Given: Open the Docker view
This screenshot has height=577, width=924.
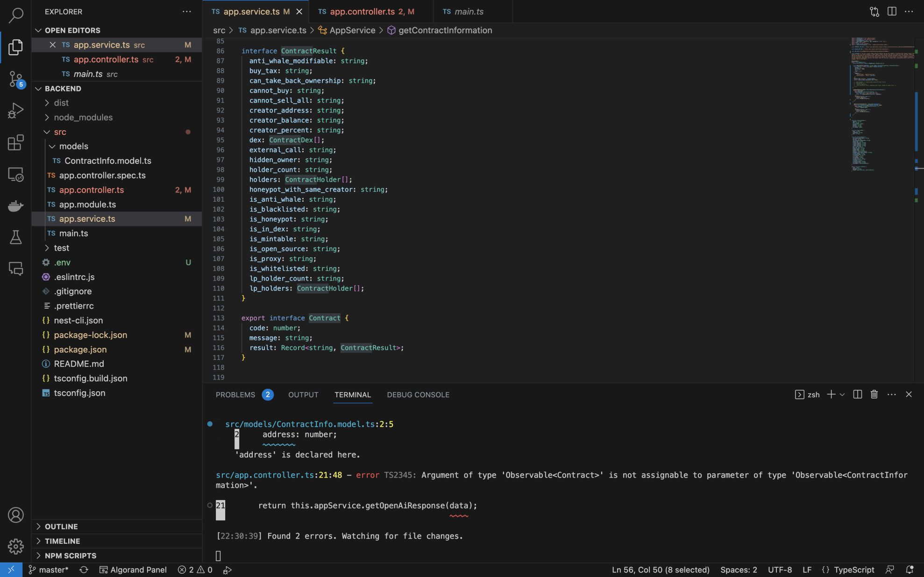Looking at the screenshot, I should pos(15,206).
